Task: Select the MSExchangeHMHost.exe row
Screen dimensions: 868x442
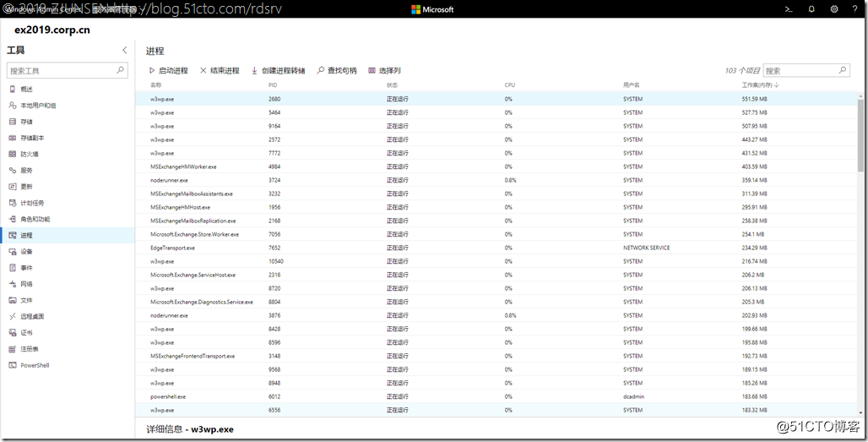Action: (x=496, y=207)
